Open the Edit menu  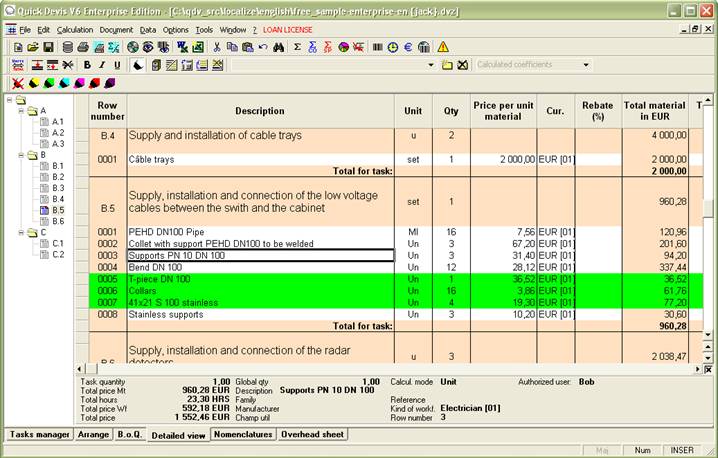(44, 30)
